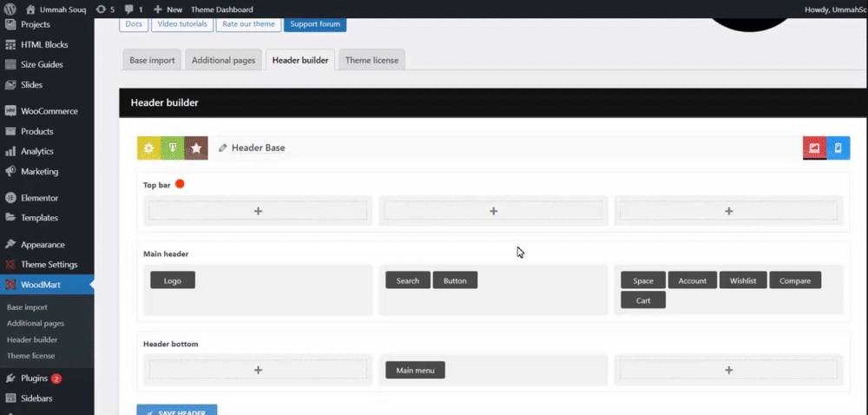Click Base import submenu link

click(27, 307)
